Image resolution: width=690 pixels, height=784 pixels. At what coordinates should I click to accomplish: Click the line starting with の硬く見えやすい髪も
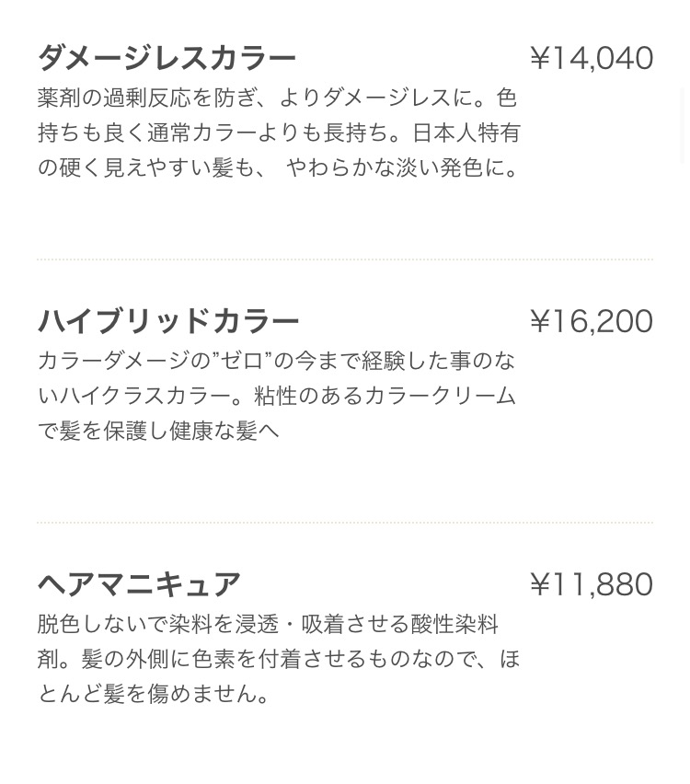[x=279, y=168]
